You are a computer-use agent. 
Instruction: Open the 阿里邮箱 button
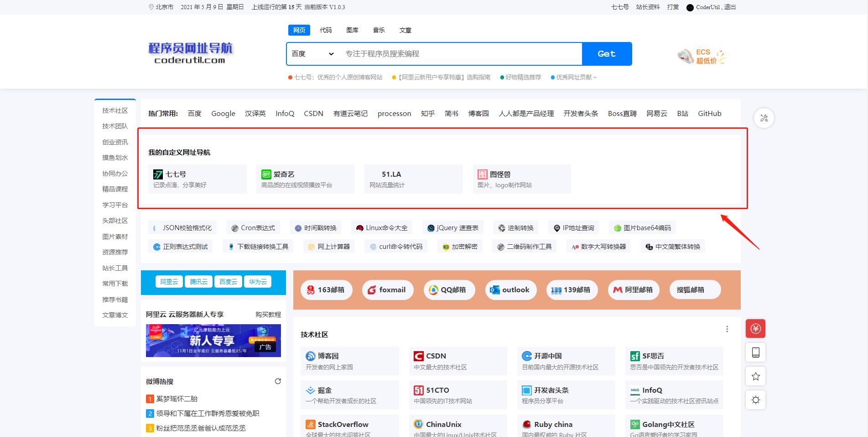pyautogui.click(x=634, y=290)
